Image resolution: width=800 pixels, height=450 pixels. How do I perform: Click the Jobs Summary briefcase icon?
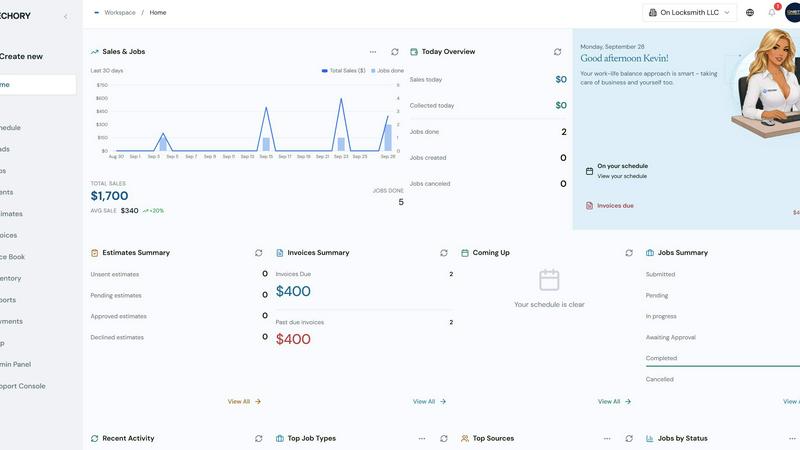click(x=650, y=253)
